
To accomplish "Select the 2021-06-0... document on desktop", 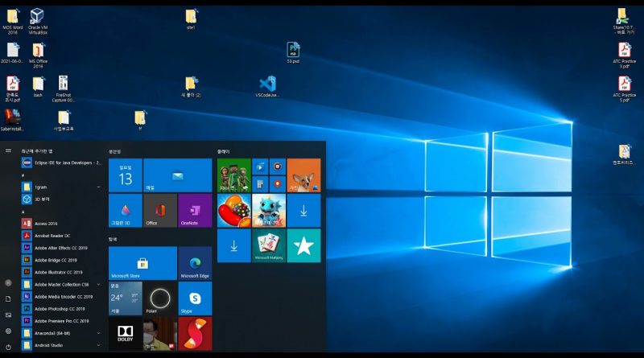I will tap(13, 53).
